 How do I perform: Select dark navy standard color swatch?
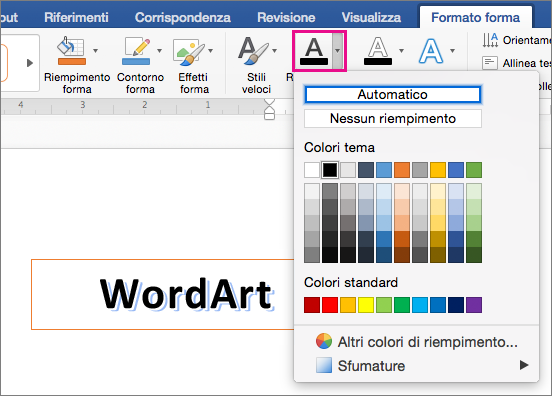pyautogui.click(x=456, y=305)
